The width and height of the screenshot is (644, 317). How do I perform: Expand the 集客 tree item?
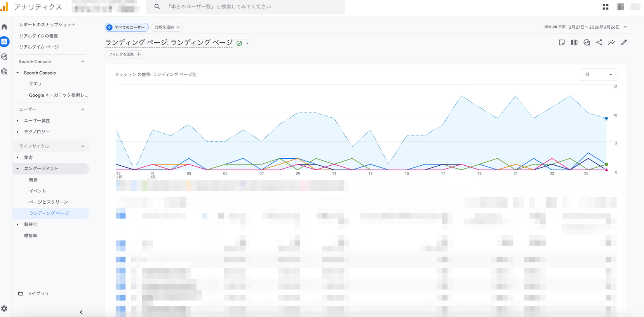(17, 158)
